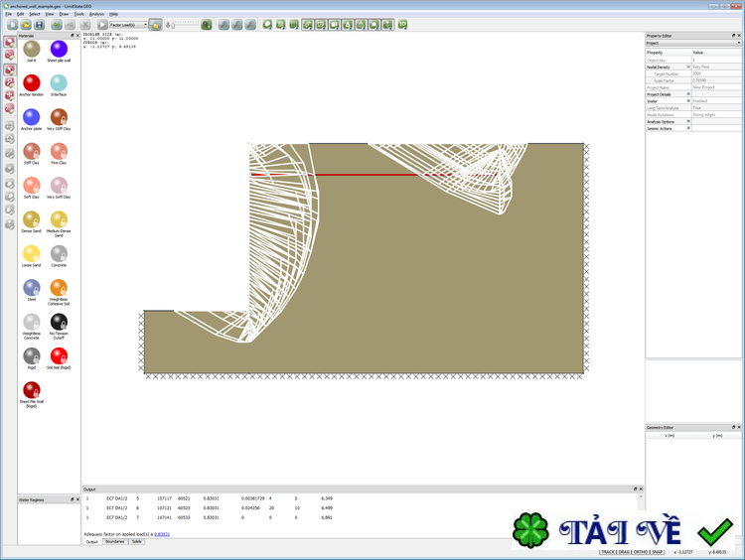
Task: Open the Project selector in Property Editor
Action: click(x=692, y=43)
